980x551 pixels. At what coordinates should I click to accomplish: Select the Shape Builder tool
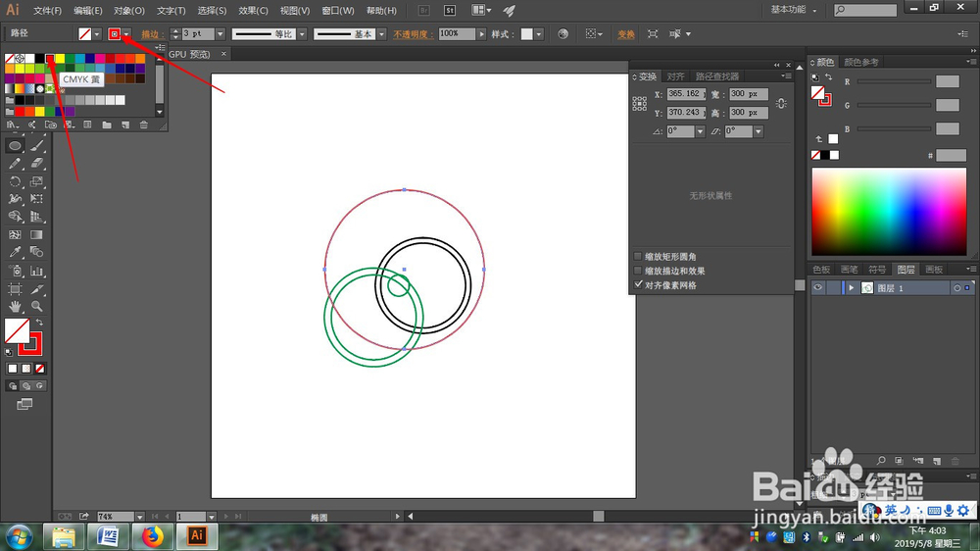(15, 217)
